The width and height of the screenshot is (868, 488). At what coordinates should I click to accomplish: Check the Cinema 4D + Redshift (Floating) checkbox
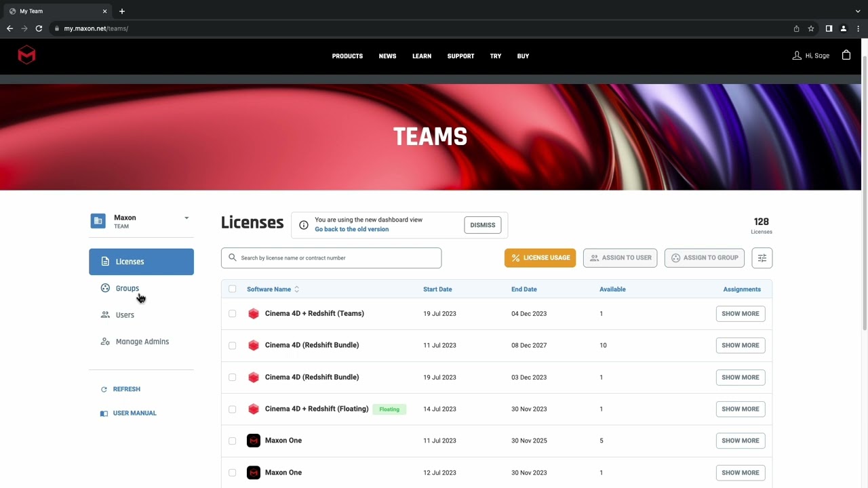point(233,409)
